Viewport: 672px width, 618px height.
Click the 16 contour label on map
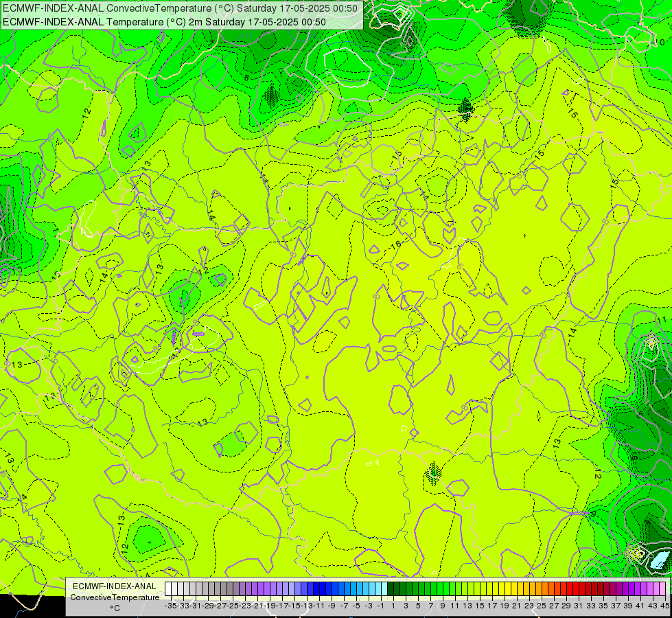pyautogui.click(x=396, y=245)
